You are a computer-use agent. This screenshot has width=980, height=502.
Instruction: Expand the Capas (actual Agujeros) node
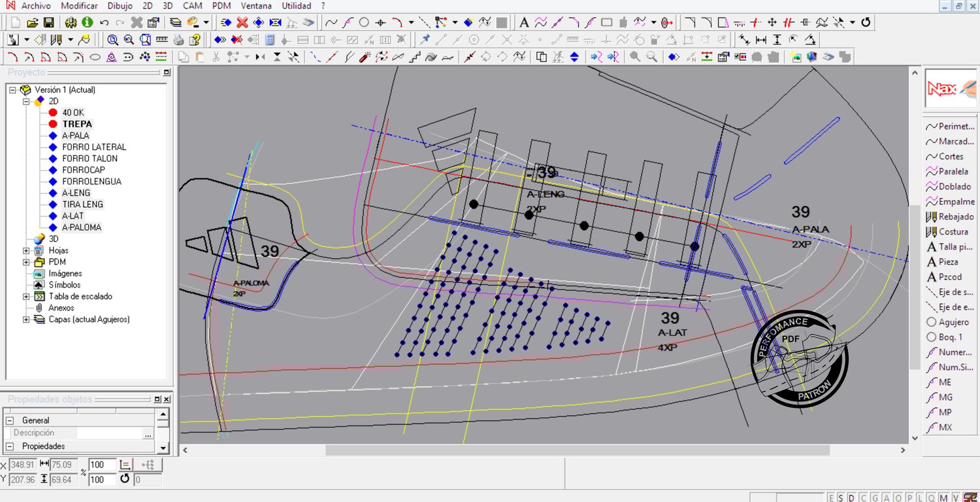click(26, 320)
